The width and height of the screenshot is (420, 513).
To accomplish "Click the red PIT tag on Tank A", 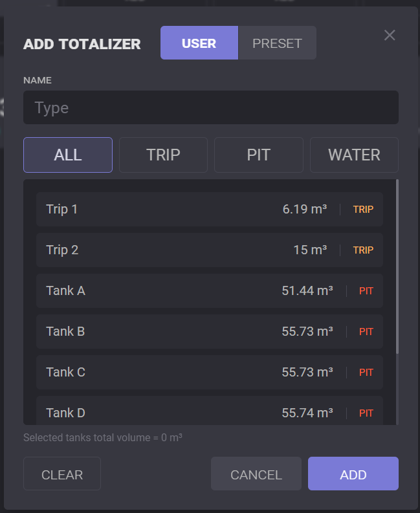I will [x=366, y=291].
